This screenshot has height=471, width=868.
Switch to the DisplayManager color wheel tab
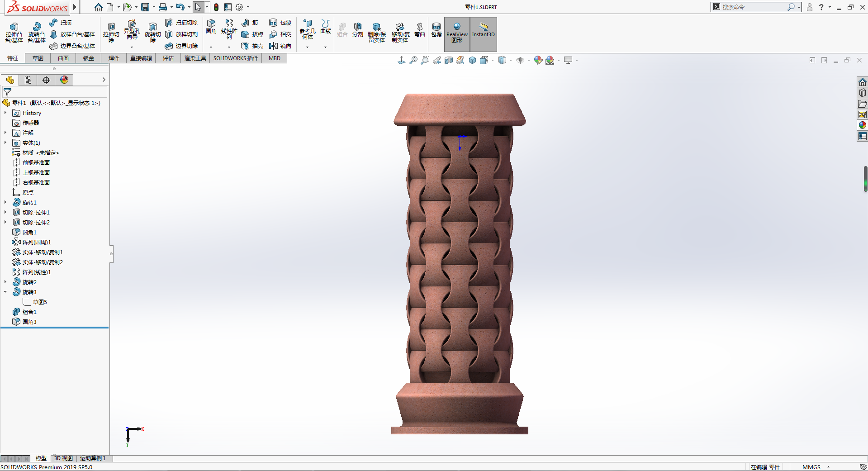pos(64,80)
